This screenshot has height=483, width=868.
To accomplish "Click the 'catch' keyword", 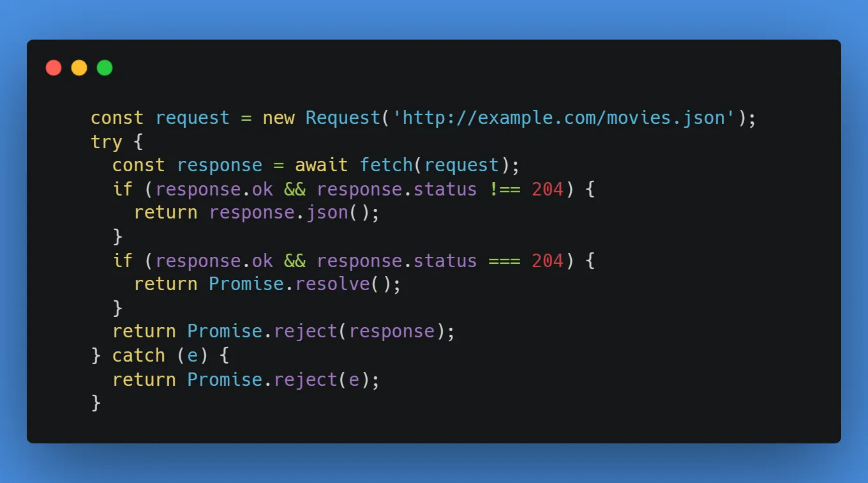I will pos(138,356).
